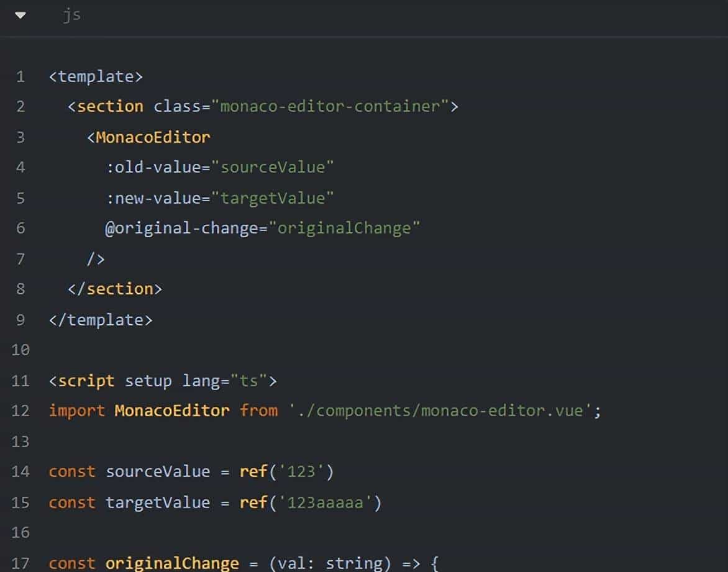Click 'originalChange' declaration on line 17
The image size is (728, 572).
coord(172,564)
